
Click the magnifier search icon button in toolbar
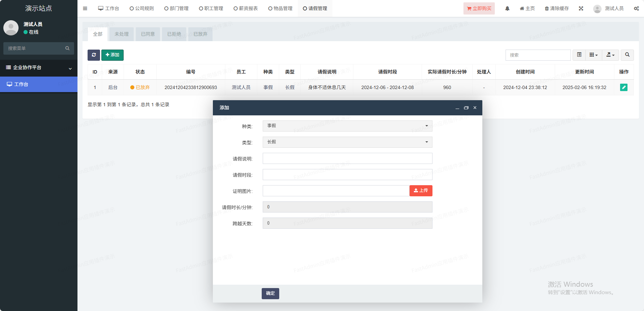627,55
